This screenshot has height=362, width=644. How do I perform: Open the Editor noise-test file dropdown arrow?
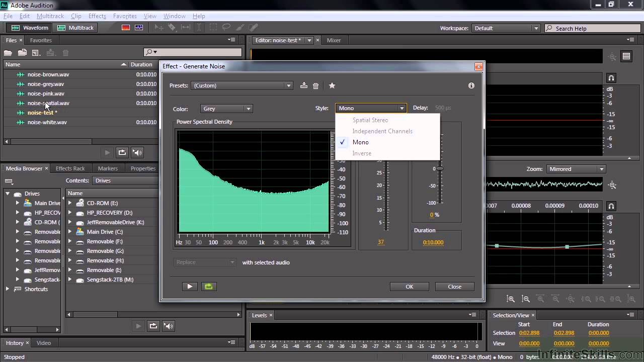coord(309,40)
